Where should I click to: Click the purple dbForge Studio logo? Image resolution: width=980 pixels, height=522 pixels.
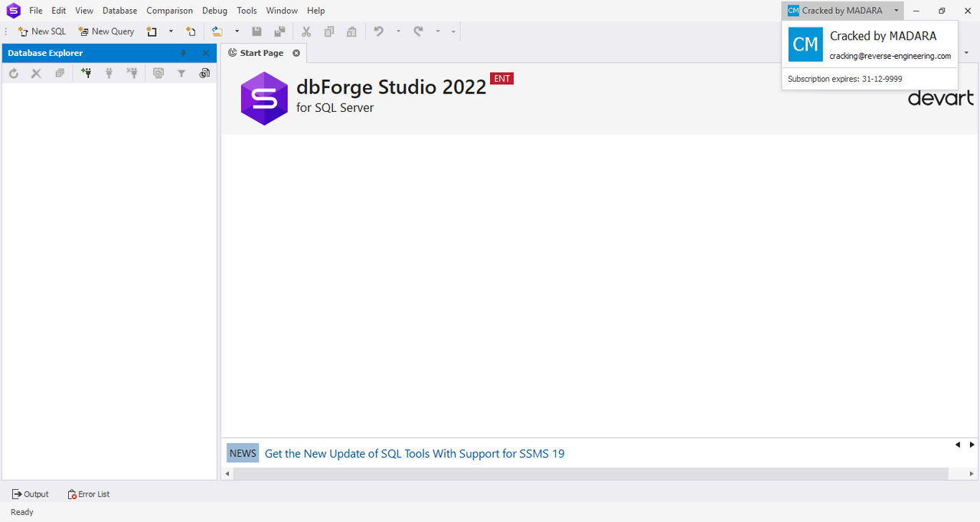point(264,98)
